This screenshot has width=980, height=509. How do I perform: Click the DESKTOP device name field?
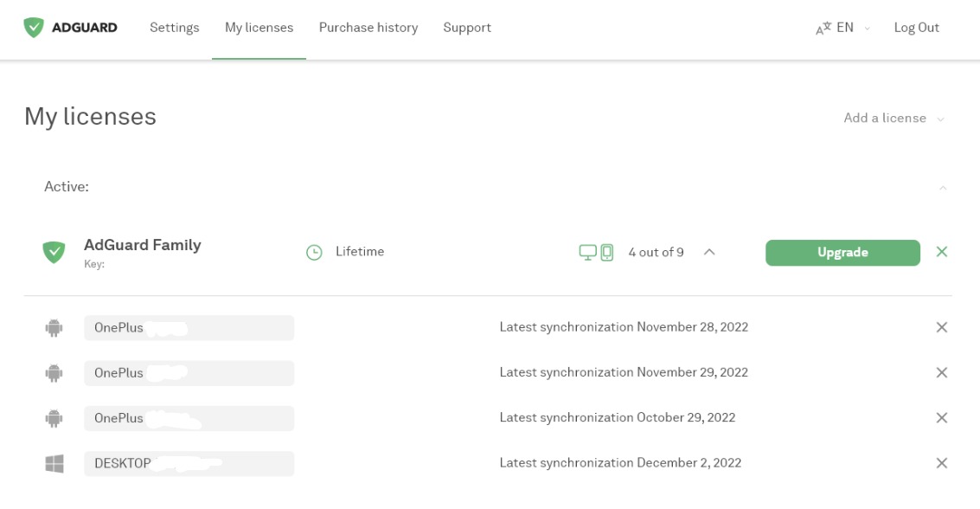[x=189, y=463]
